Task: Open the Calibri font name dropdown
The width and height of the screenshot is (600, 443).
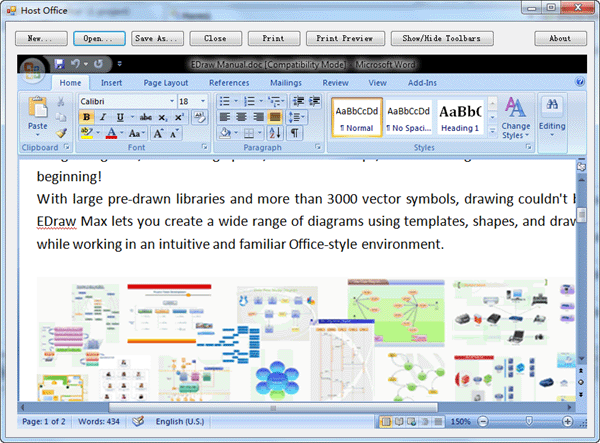Action: (x=172, y=101)
